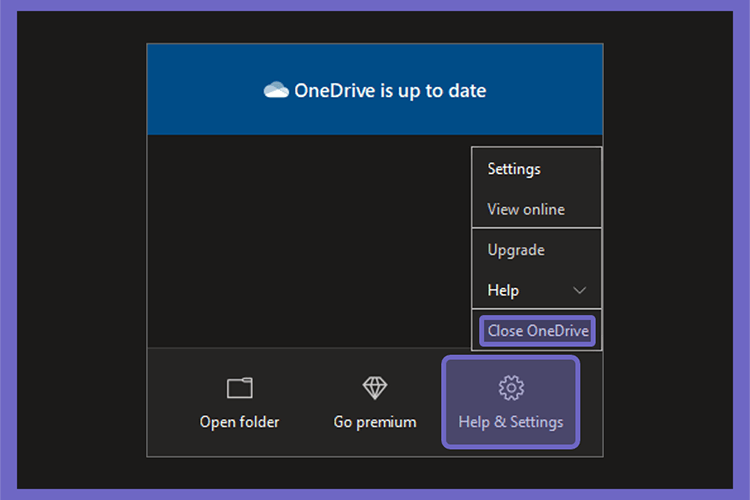The height and width of the screenshot is (500, 750).
Task: Click the folder icon above Open folder
Action: [240, 388]
